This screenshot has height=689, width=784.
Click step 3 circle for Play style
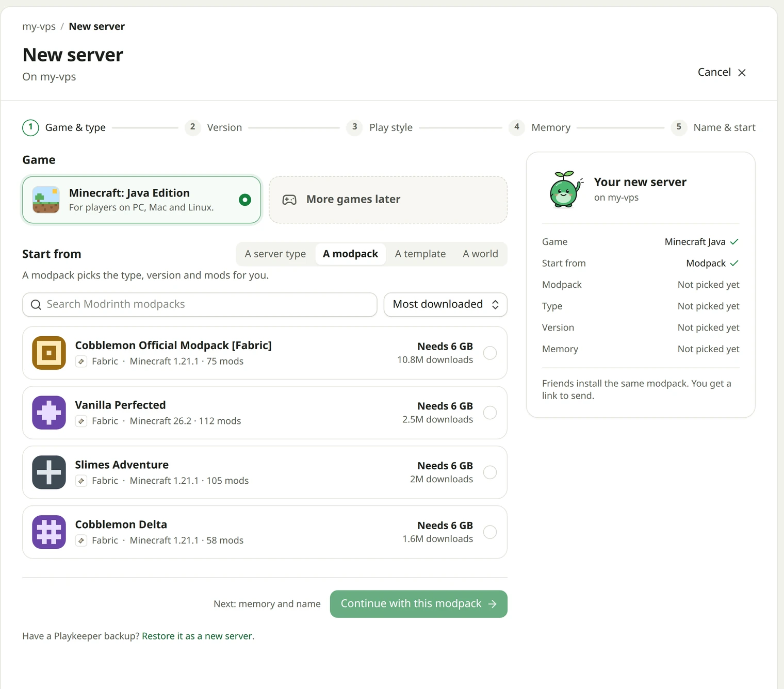click(x=354, y=127)
